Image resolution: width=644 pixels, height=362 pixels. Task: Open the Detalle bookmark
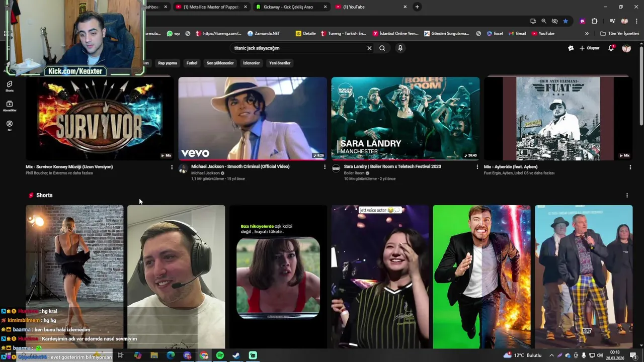pyautogui.click(x=306, y=34)
